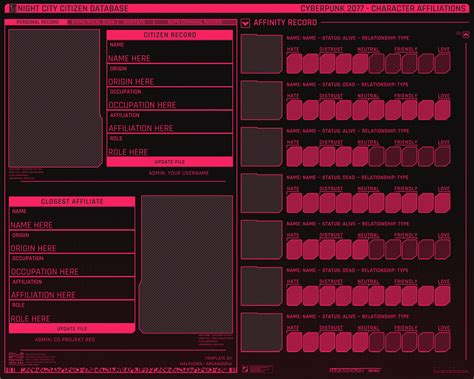Click the first affinity entry 'STATUS: ALIVE' text
The width and height of the screenshot is (474, 379).
[339, 38]
